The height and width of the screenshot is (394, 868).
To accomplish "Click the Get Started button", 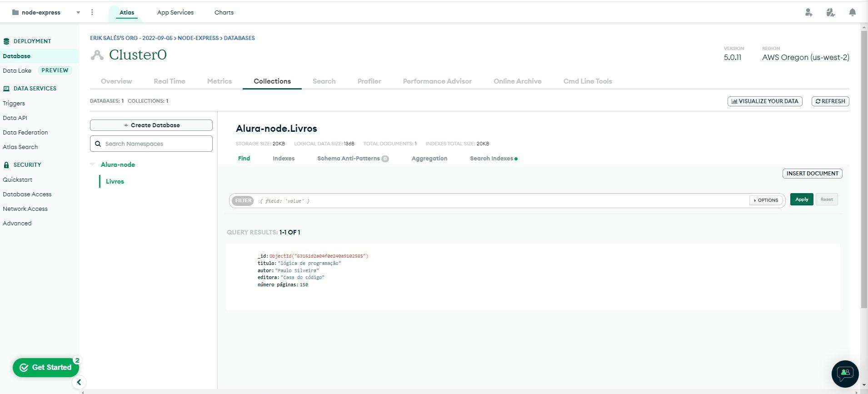I will coord(45,367).
